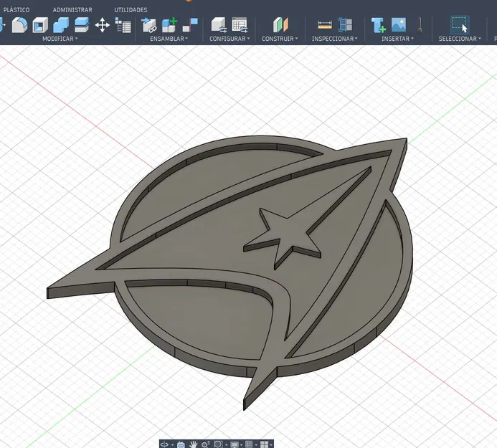Expand the INSPECCIONAR dropdown menu
The width and height of the screenshot is (497, 448).
(335, 39)
